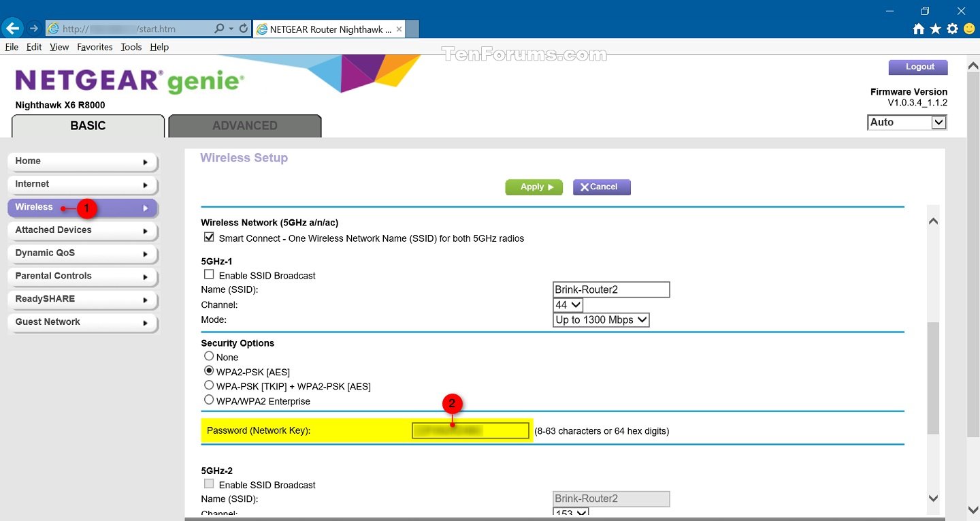Open Attached Devices in sidebar
The height and width of the screenshot is (521, 980).
pos(82,230)
